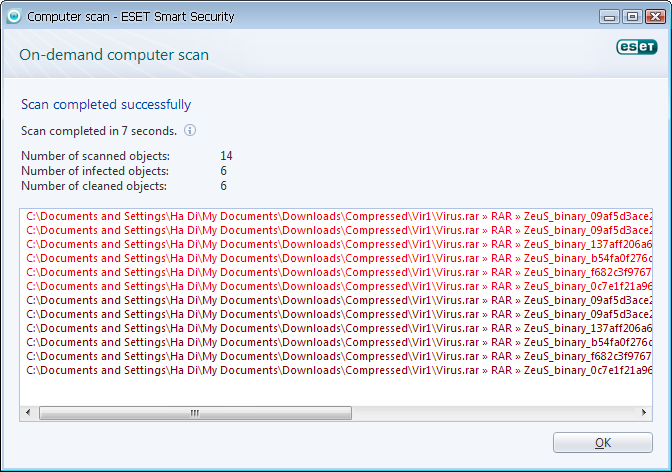Screen dimensions: 672x472
Task: Select bright red ZeuS_binary_b54fa0f276 log line
Action: click(339, 259)
